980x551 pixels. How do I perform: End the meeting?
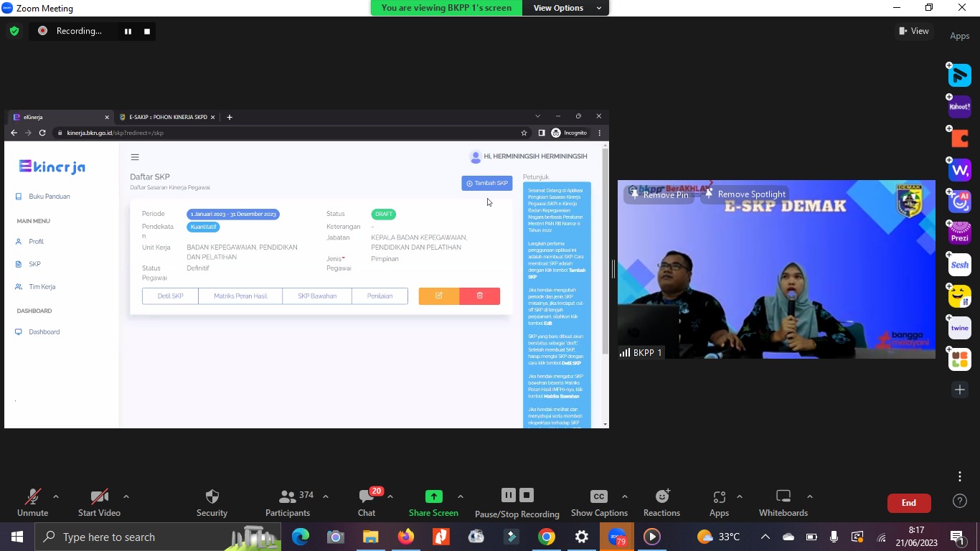(x=908, y=503)
